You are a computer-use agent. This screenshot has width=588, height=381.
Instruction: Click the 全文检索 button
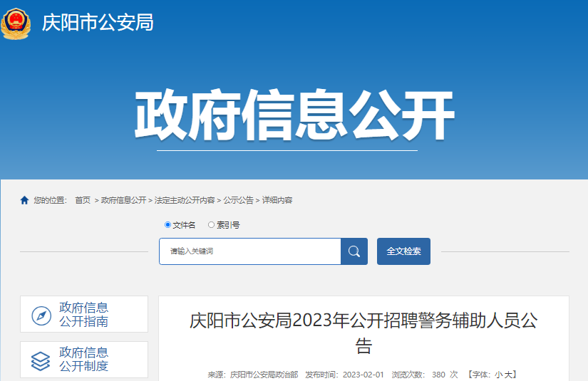[403, 251]
